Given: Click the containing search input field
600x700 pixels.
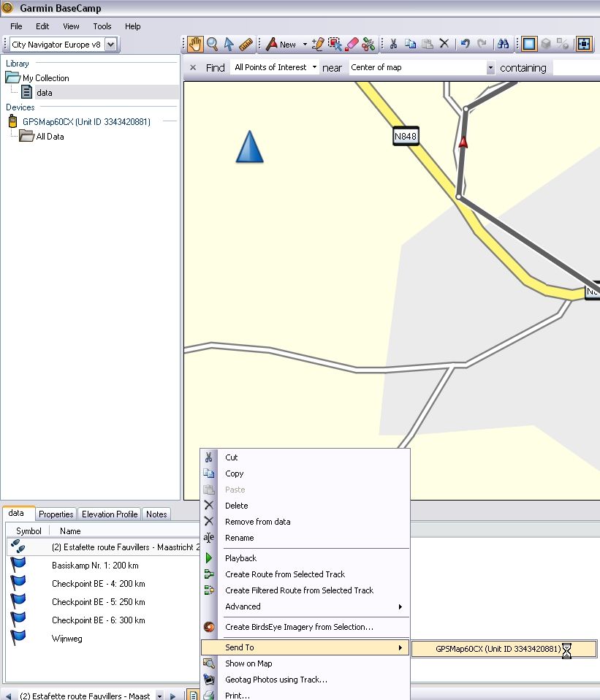Looking at the screenshot, I should (577, 67).
